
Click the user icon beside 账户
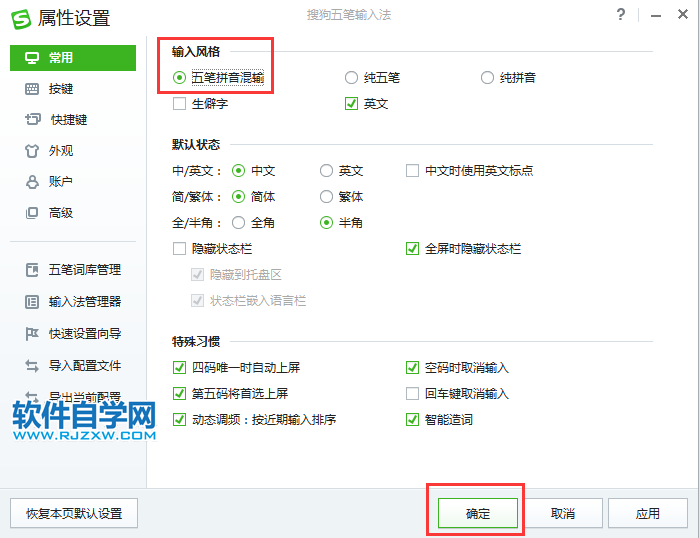tap(32, 182)
